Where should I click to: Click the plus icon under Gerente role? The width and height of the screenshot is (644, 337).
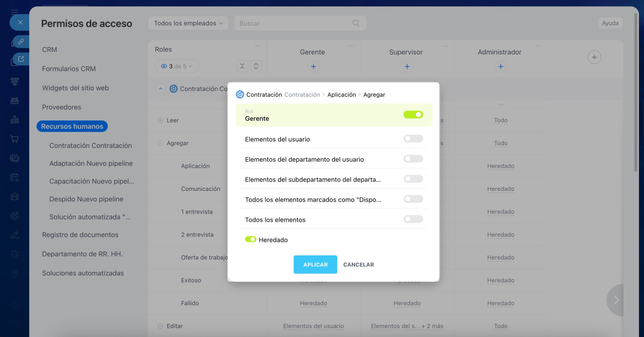tap(313, 66)
